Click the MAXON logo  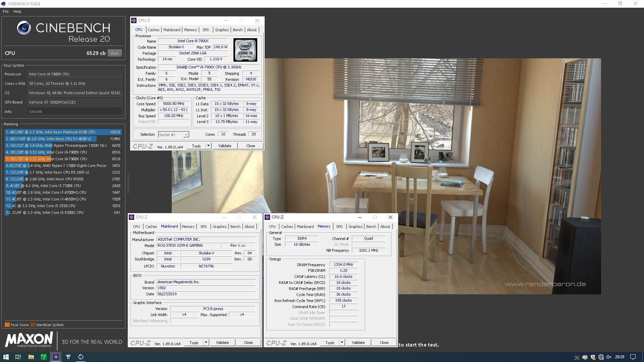(29, 340)
